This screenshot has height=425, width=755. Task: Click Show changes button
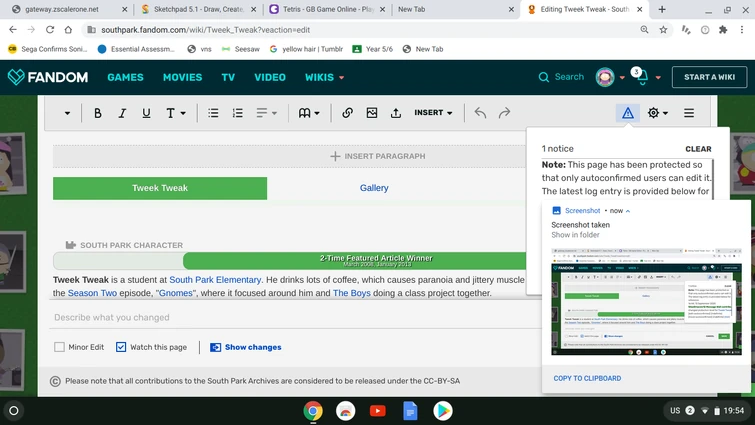246,347
